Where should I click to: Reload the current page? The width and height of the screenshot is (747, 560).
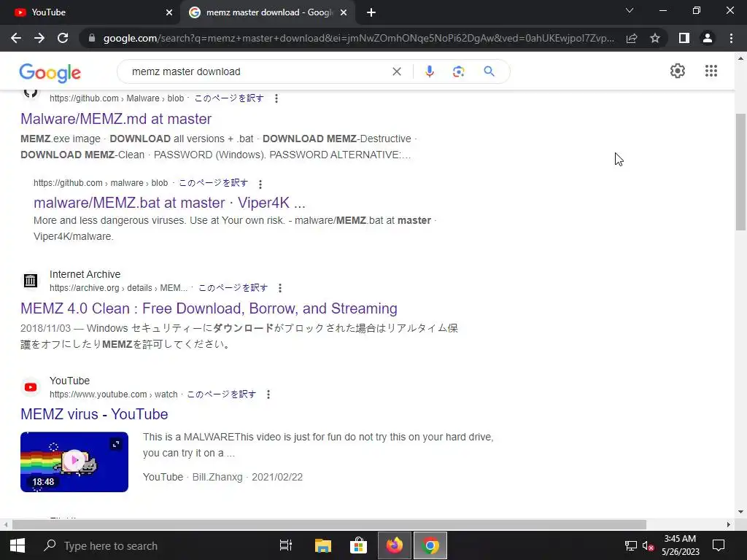[x=63, y=38]
